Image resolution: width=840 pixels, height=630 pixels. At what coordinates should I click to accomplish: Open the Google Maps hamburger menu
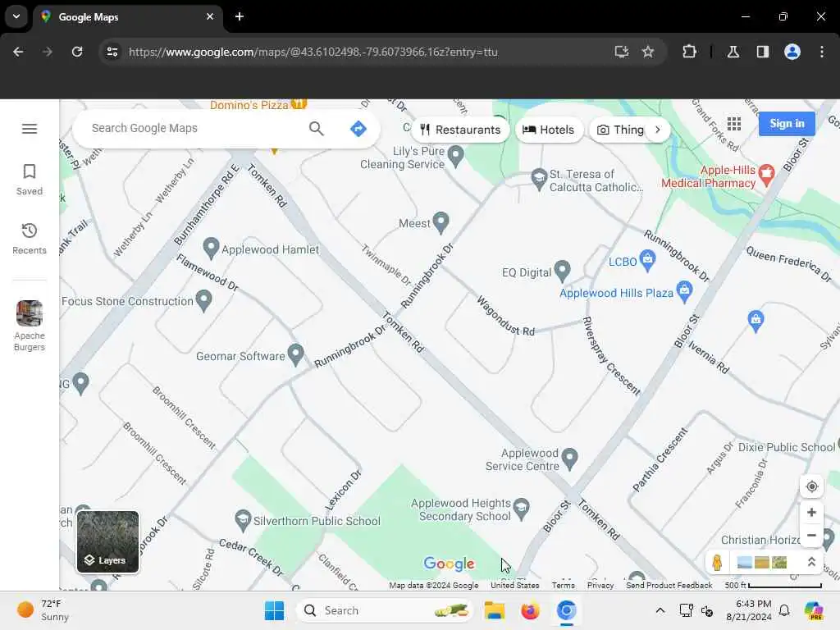[x=30, y=129]
